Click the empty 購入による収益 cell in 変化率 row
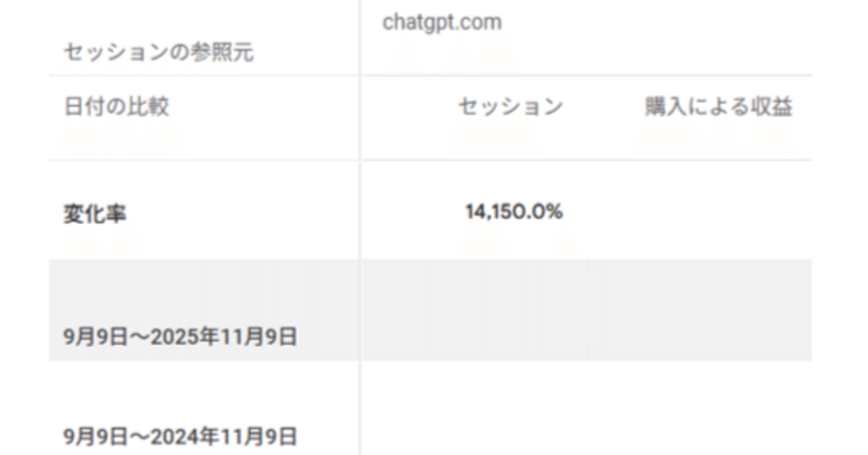Image resolution: width=868 pixels, height=455 pixels. click(700, 210)
